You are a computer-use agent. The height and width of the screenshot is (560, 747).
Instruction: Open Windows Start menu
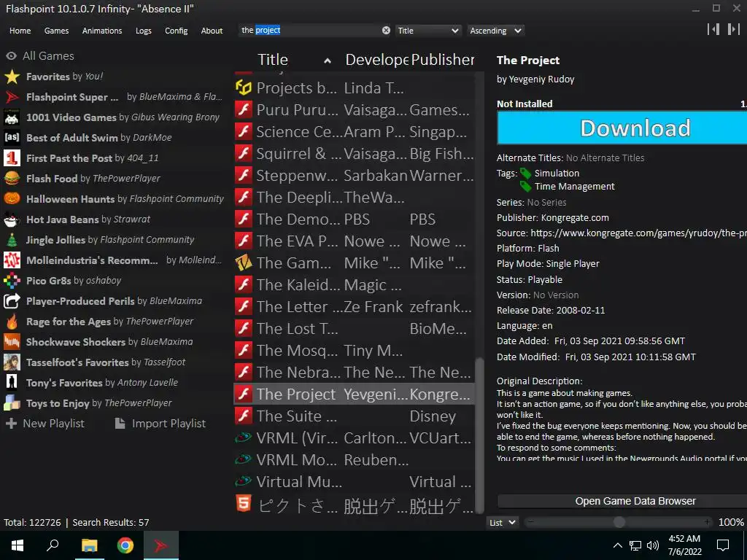point(18,545)
